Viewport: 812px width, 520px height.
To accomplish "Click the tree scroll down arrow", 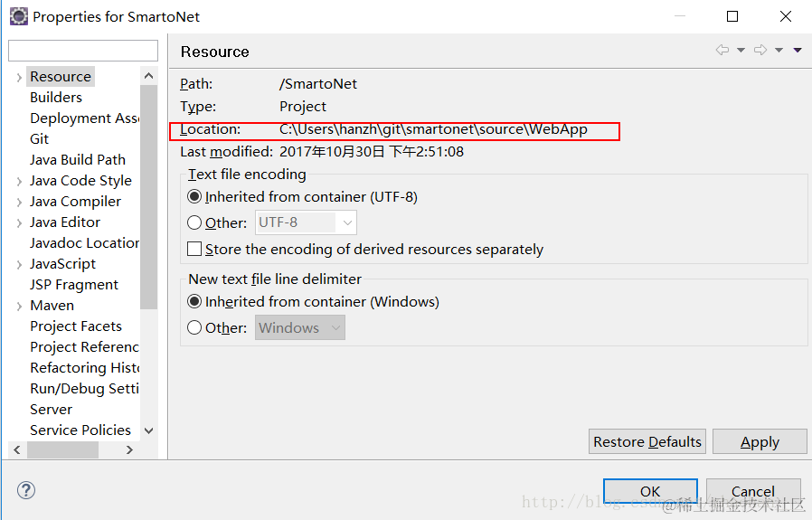I will coord(148,430).
